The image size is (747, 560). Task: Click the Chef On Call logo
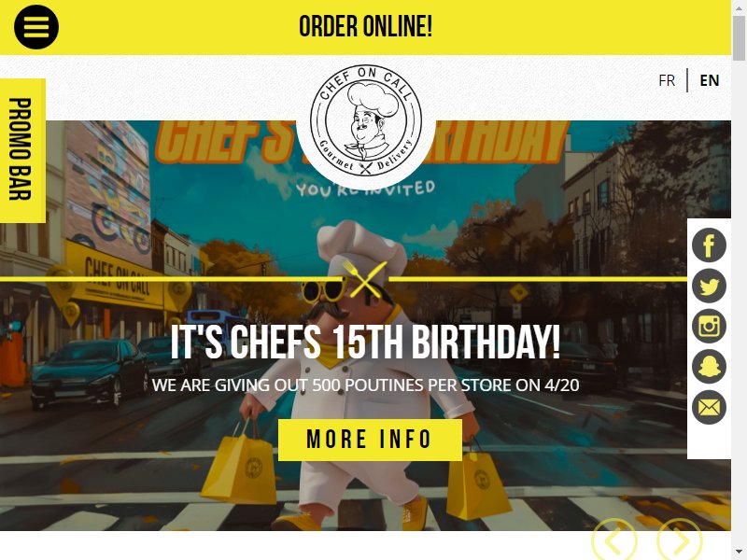(x=366, y=120)
